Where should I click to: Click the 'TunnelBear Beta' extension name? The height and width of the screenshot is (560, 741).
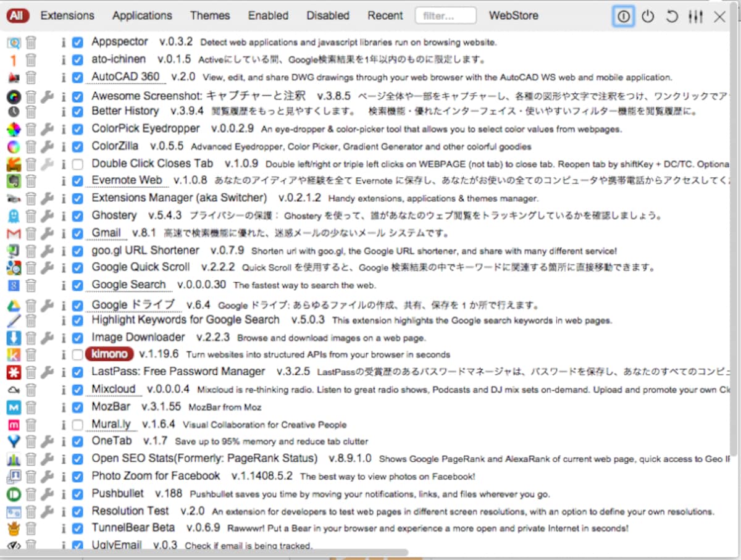133,529
